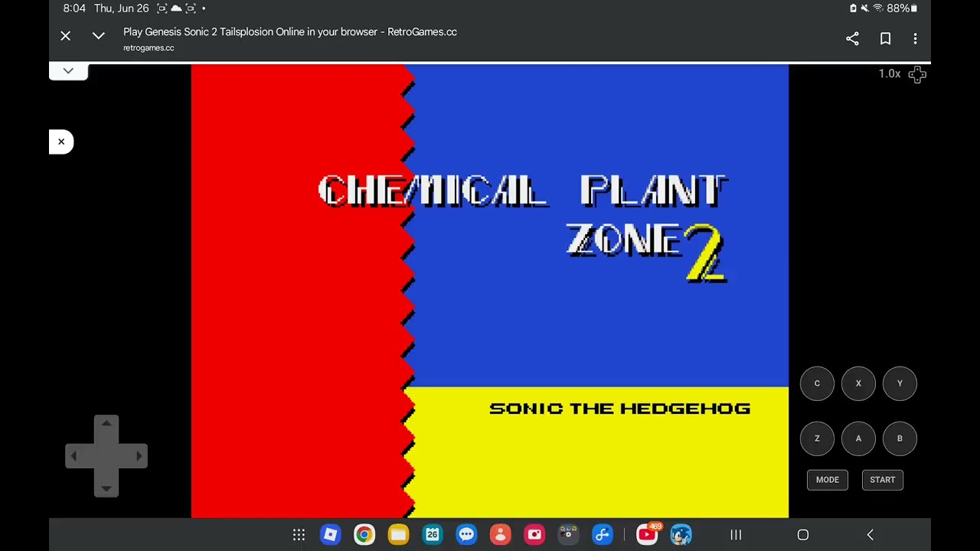This screenshot has width=980, height=551.
Task: Expand the custom tab chevron menu
Action: [x=98, y=36]
